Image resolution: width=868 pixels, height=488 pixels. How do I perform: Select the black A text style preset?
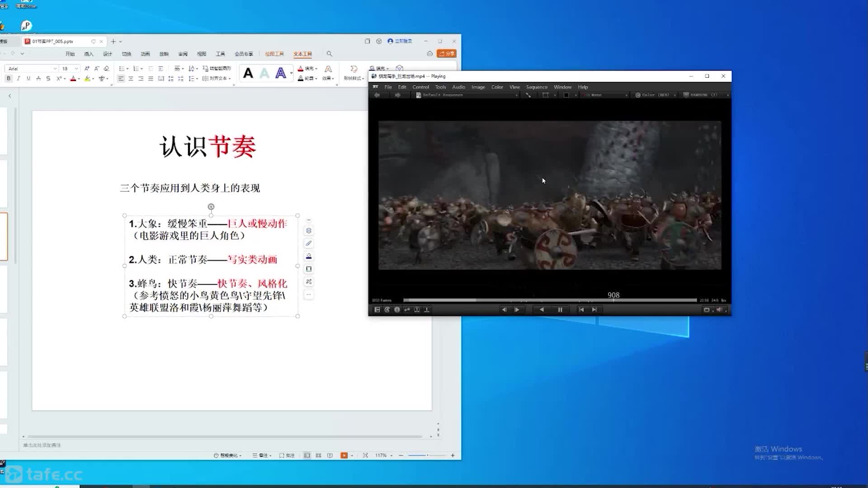[248, 73]
